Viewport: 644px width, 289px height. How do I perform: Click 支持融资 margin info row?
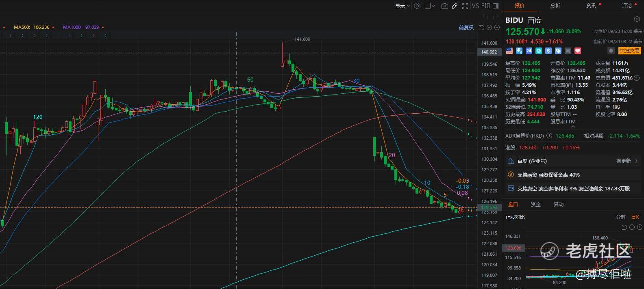click(573, 175)
